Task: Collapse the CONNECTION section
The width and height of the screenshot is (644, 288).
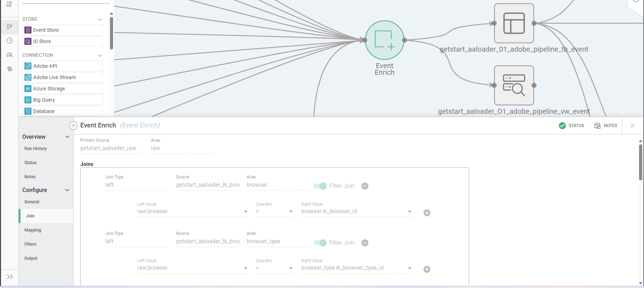Action: click(100, 55)
